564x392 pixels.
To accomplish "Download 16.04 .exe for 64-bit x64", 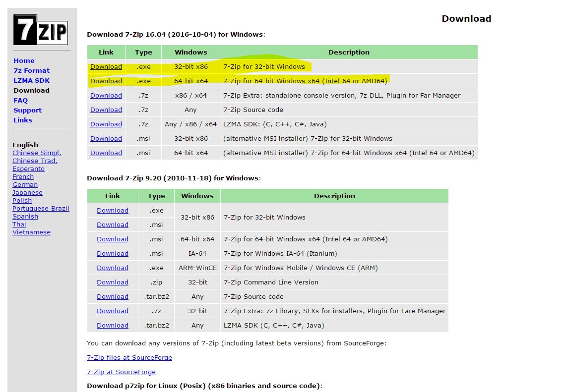I will (x=106, y=81).
